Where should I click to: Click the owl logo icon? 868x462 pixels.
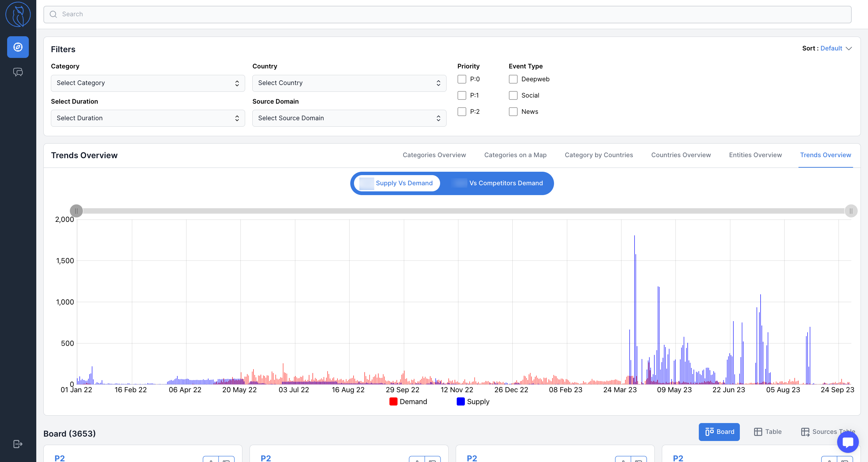[18, 15]
